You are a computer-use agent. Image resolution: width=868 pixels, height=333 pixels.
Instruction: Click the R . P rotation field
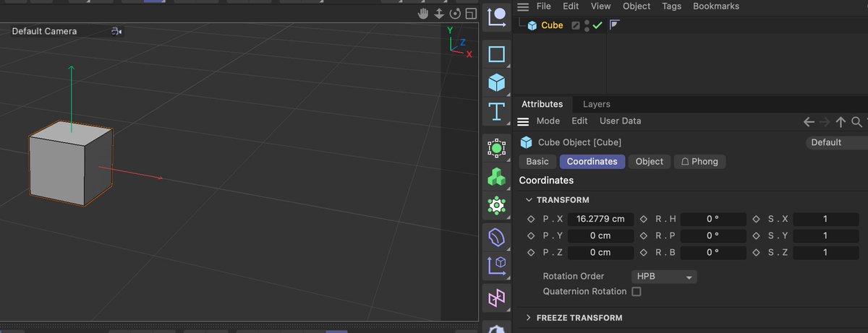coord(713,236)
